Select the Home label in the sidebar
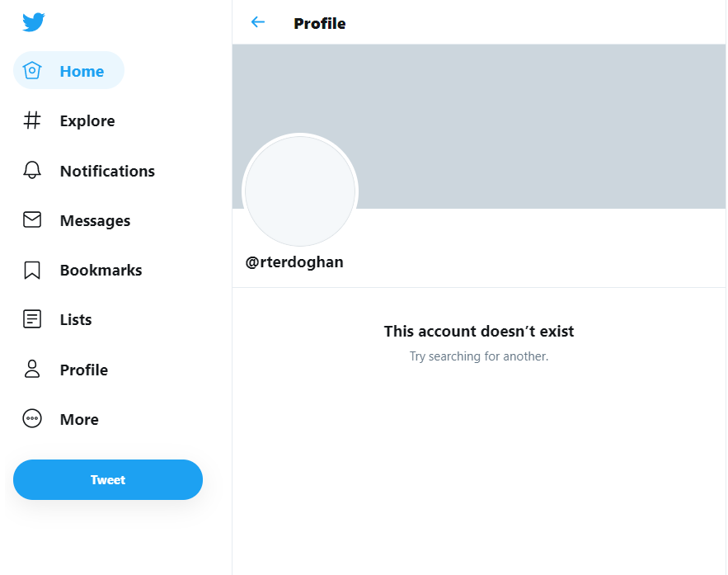Viewport: 728px width, 575px height. 82,71
